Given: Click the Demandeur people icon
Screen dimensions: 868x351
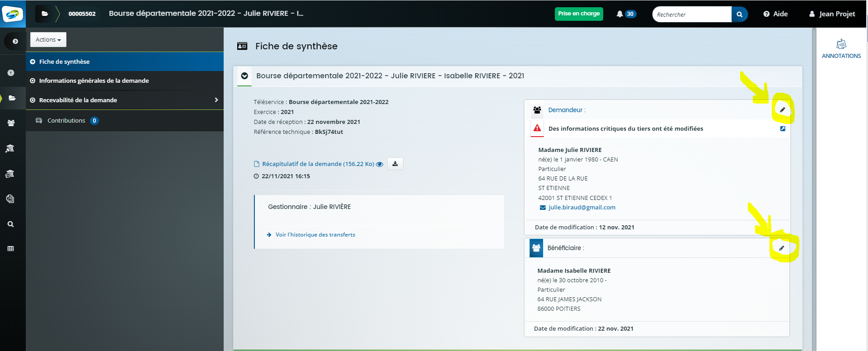Looking at the screenshot, I should [x=537, y=110].
